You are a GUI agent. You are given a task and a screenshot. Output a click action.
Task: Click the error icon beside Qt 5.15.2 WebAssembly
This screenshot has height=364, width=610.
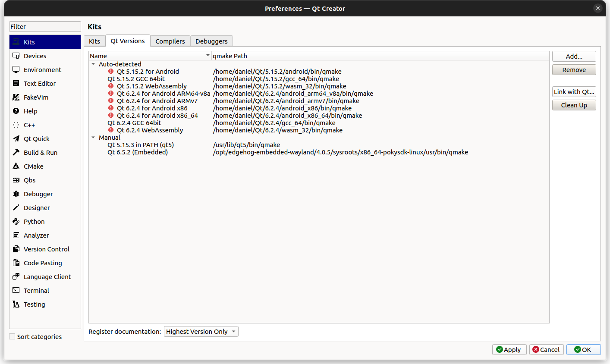click(x=111, y=86)
